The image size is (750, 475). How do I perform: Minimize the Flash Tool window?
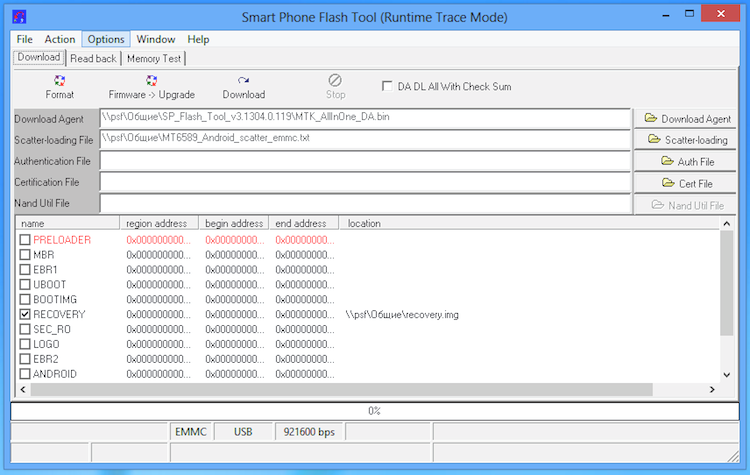[666, 15]
